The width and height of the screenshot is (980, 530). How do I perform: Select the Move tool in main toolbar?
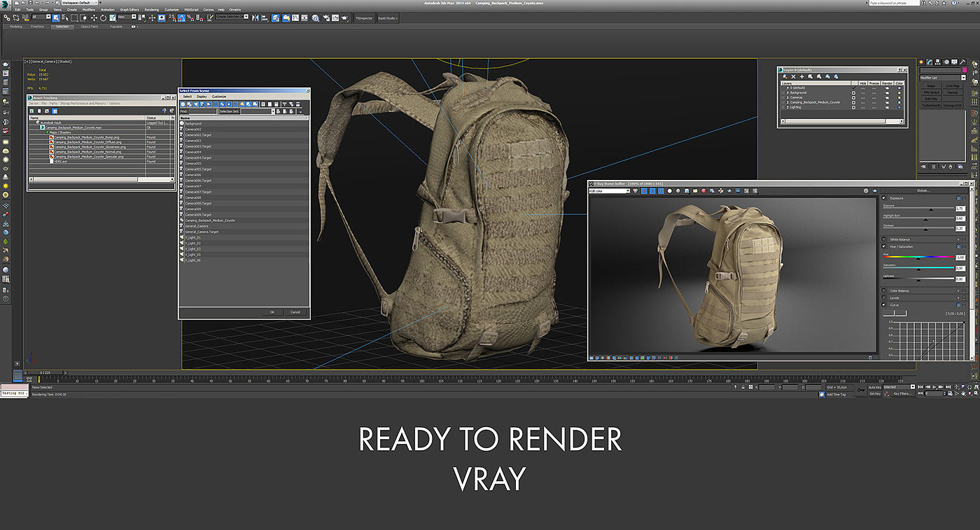(94, 18)
